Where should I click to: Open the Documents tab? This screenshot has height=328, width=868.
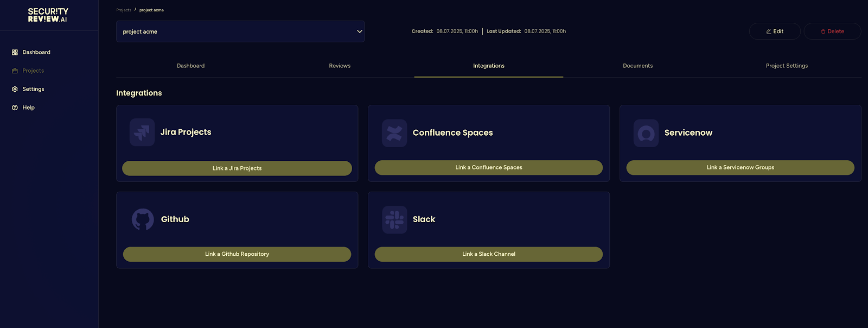(638, 66)
